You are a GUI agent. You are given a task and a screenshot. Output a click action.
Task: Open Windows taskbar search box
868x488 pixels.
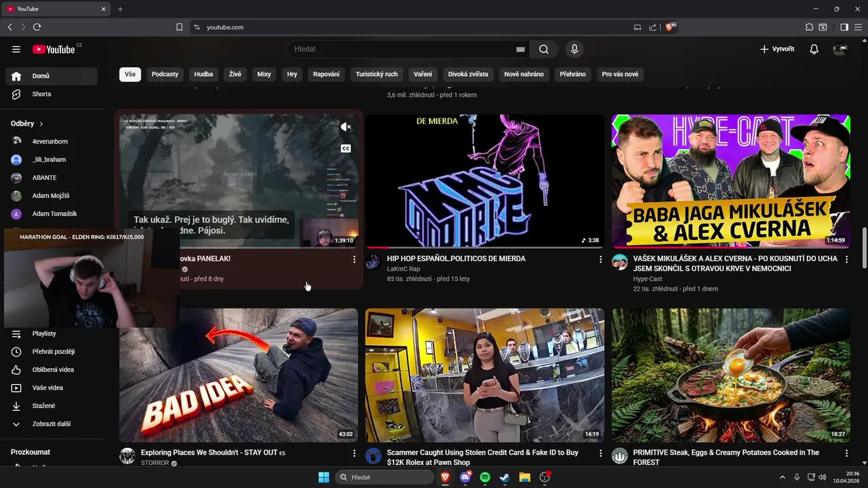386,477
